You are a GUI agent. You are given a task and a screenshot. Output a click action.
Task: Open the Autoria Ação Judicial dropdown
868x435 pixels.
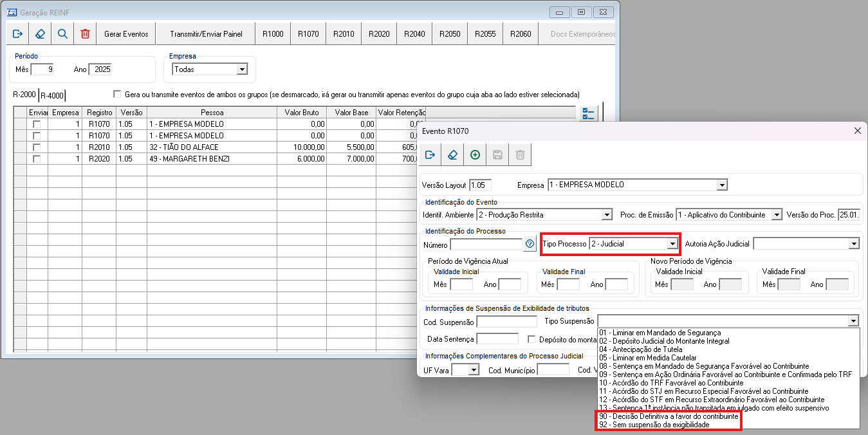click(854, 244)
